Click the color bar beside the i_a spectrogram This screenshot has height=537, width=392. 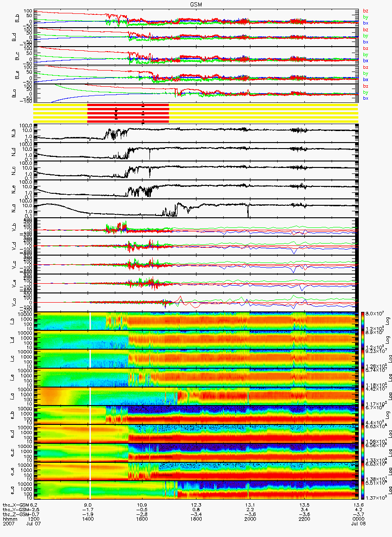[362, 397]
